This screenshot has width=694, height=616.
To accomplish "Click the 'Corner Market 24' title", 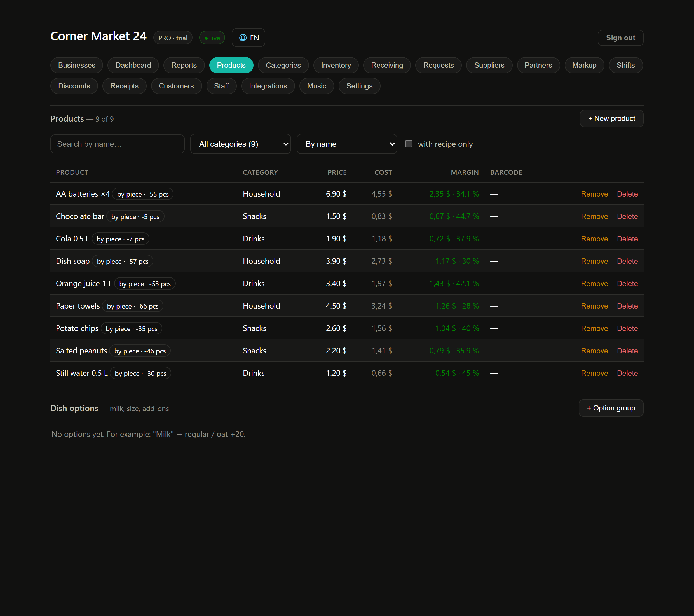I will (x=99, y=36).
